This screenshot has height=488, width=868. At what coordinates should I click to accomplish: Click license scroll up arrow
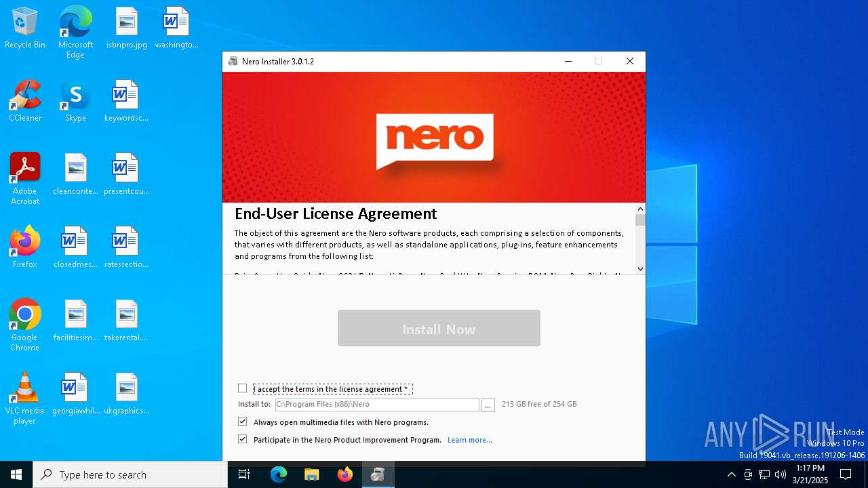tap(640, 209)
